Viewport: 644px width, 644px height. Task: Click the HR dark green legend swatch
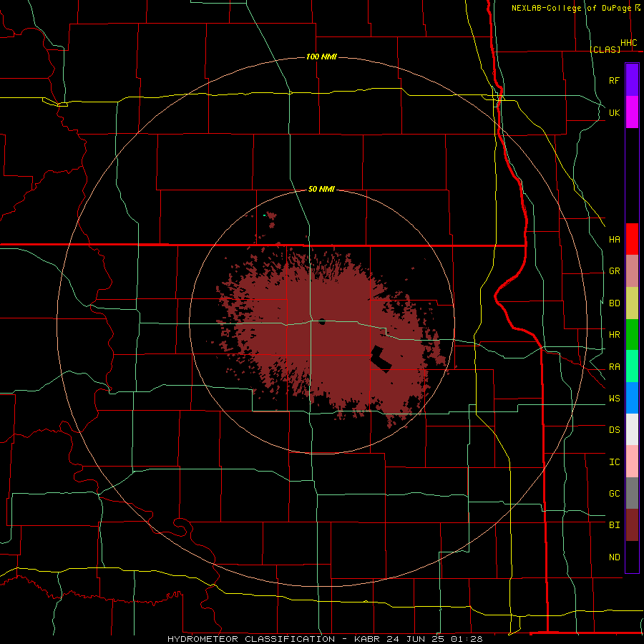tap(632, 335)
